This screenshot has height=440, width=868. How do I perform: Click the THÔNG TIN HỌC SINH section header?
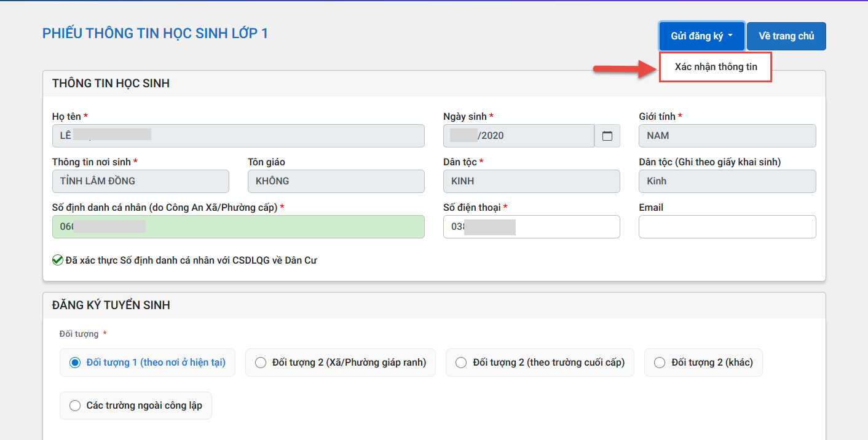434,83
